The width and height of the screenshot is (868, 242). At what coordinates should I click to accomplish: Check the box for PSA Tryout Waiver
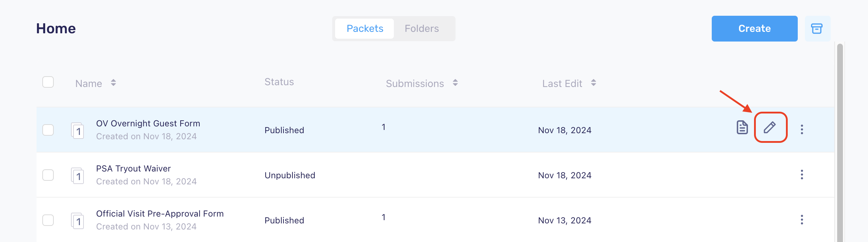[x=48, y=175]
